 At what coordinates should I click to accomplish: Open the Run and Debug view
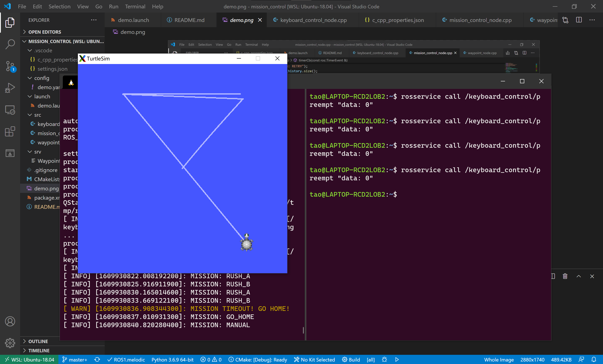pos(10,88)
